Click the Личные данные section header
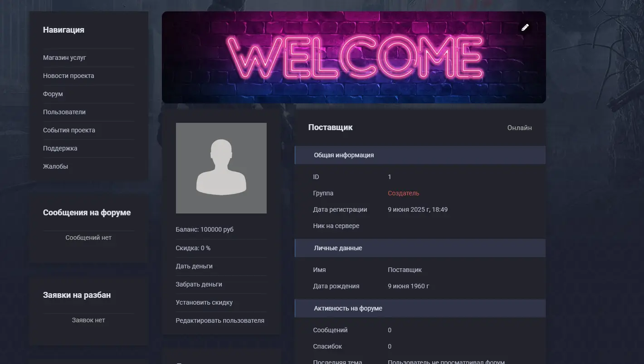644x364 pixels. (420, 248)
